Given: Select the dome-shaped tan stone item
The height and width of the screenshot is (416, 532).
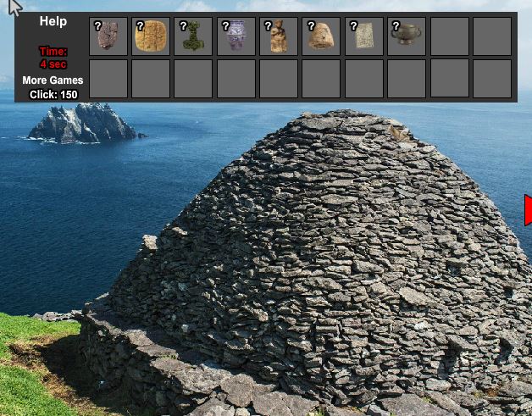Looking at the screenshot, I should [x=321, y=36].
